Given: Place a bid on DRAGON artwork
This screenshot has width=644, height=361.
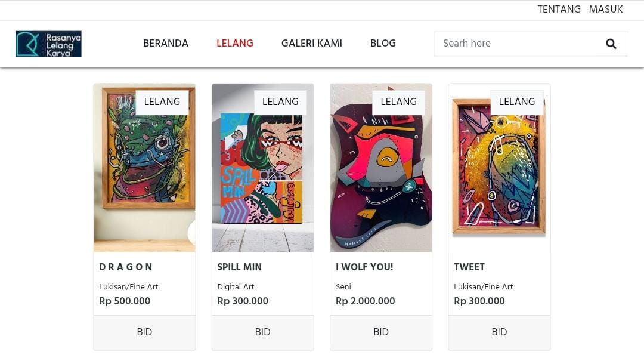Looking at the screenshot, I should (144, 332).
